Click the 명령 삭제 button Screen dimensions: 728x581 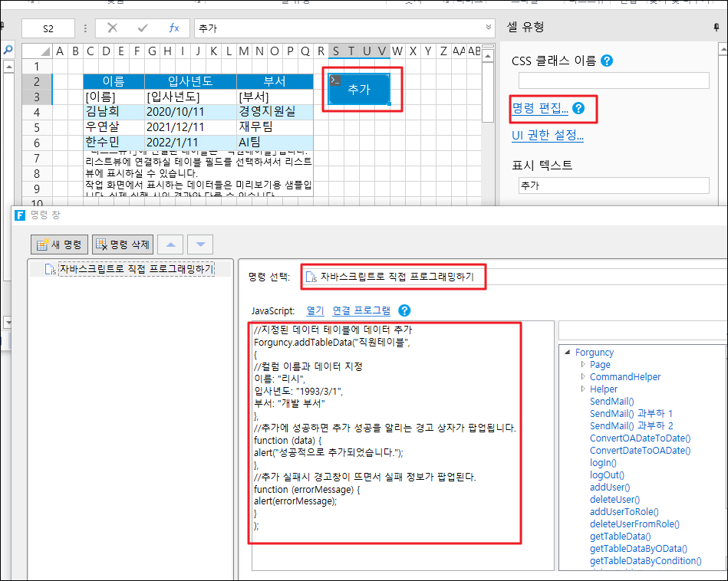coord(123,245)
